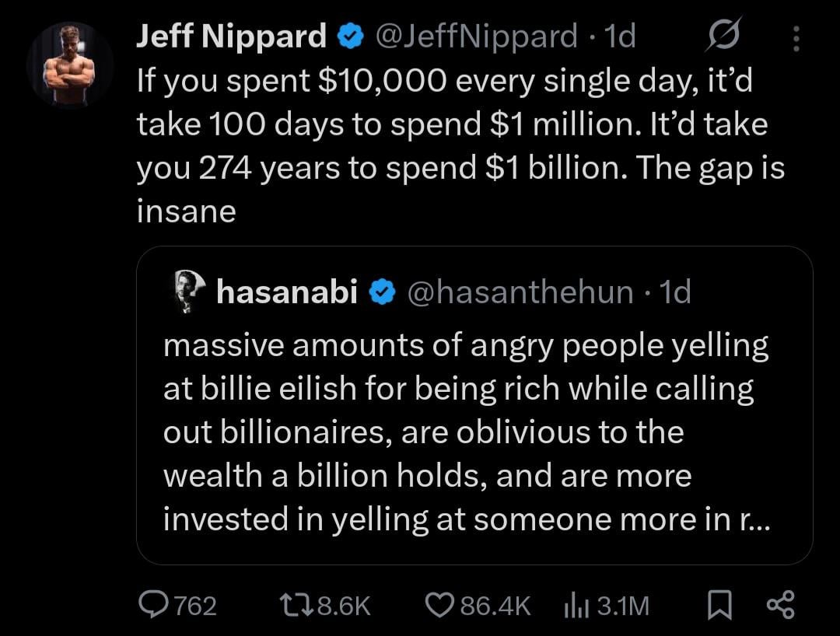Click Jeff Nippard's blue verified badge

352,37
